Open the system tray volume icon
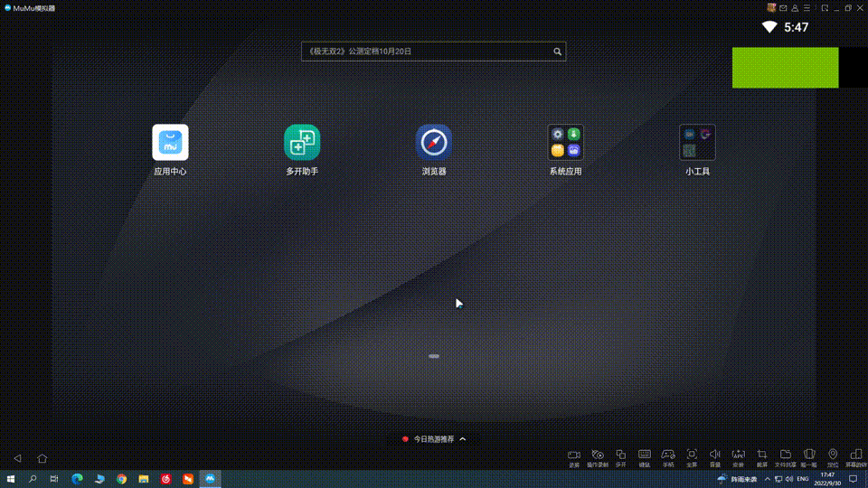This screenshot has height=488, width=868. [788, 479]
